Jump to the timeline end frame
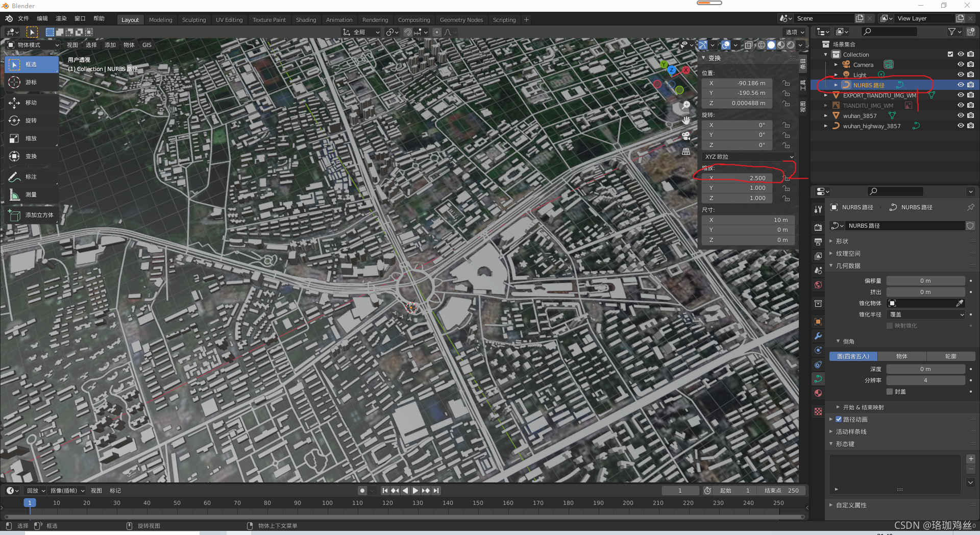Screen dimensions: 980x535 point(436,491)
